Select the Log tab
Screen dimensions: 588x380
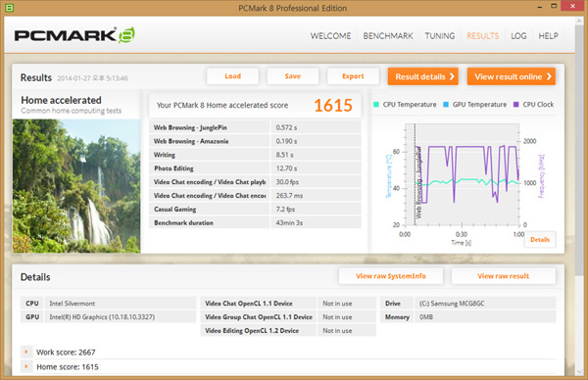518,36
